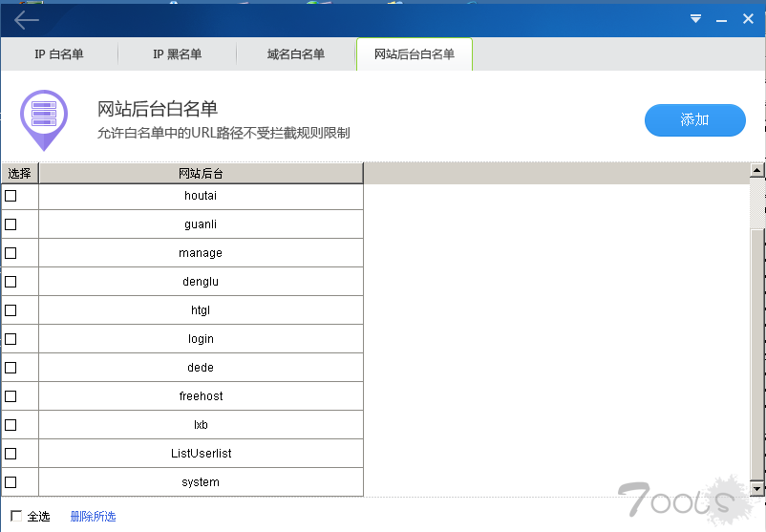Click the blue 添加 button
This screenshot has width=766, height=532.
pos(694,119)
